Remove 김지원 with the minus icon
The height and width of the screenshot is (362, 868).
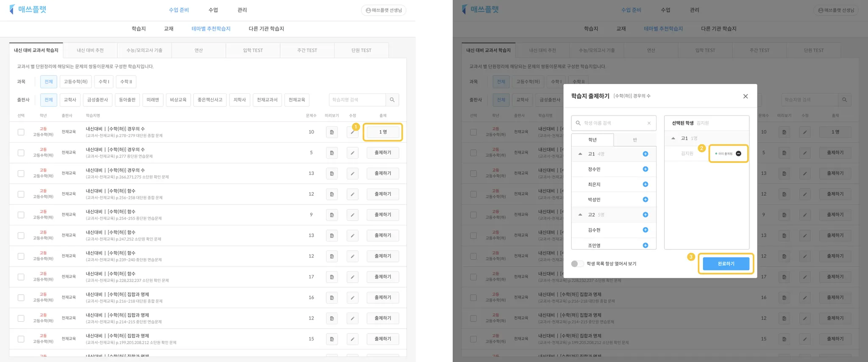tap(738, 154)
